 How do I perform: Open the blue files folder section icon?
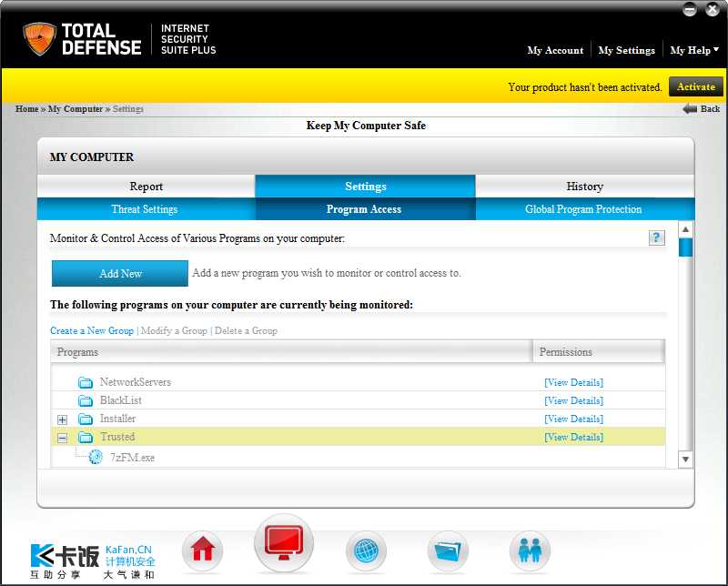tap(448, 551)
